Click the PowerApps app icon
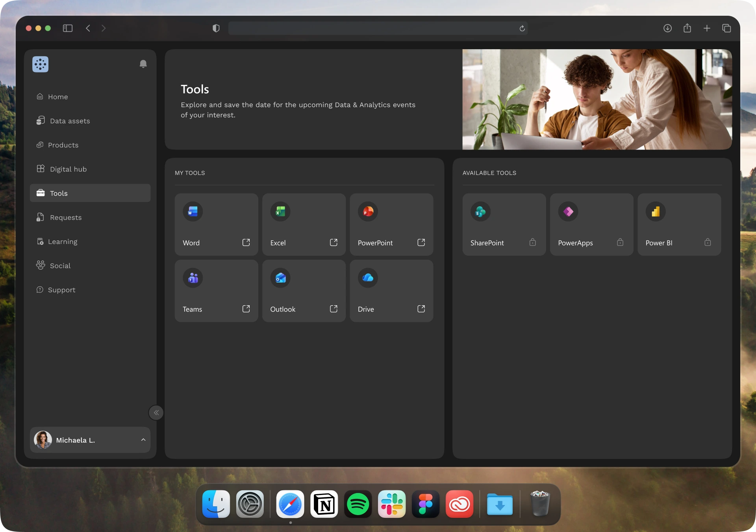 (x=568, y=211)
